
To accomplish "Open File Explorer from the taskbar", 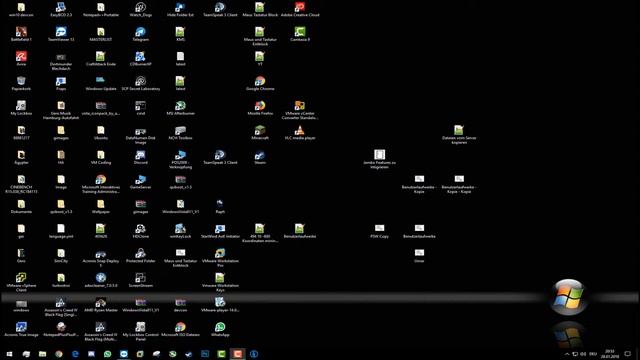I will (42, 354).
